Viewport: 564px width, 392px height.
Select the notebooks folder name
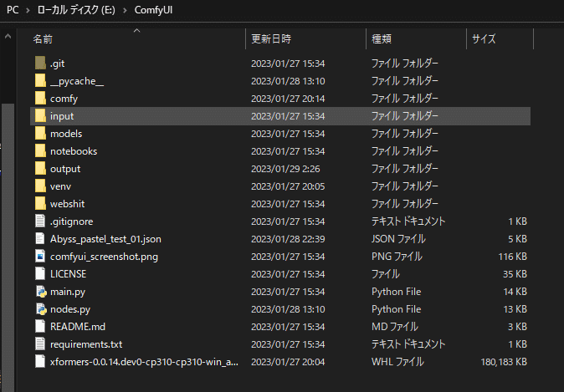pos(74,151)
